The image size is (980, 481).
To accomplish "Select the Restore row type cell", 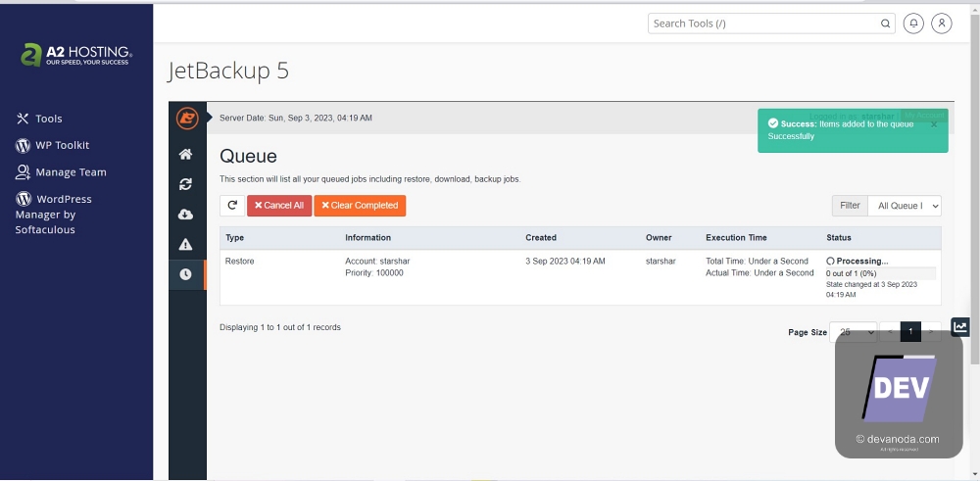I will 240,262.
